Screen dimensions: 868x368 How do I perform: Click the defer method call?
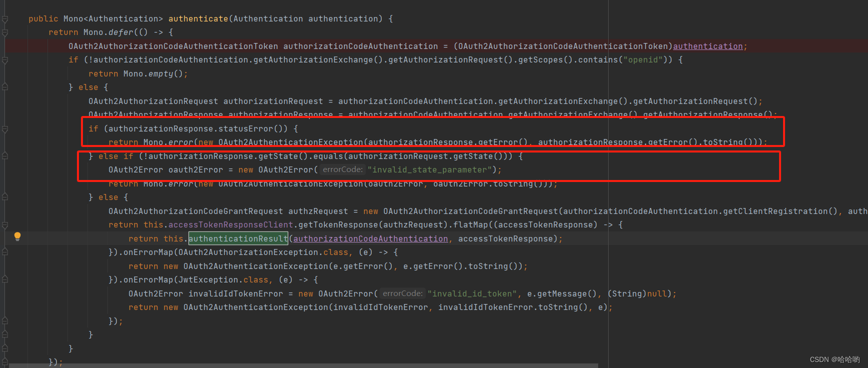point(121,32)
